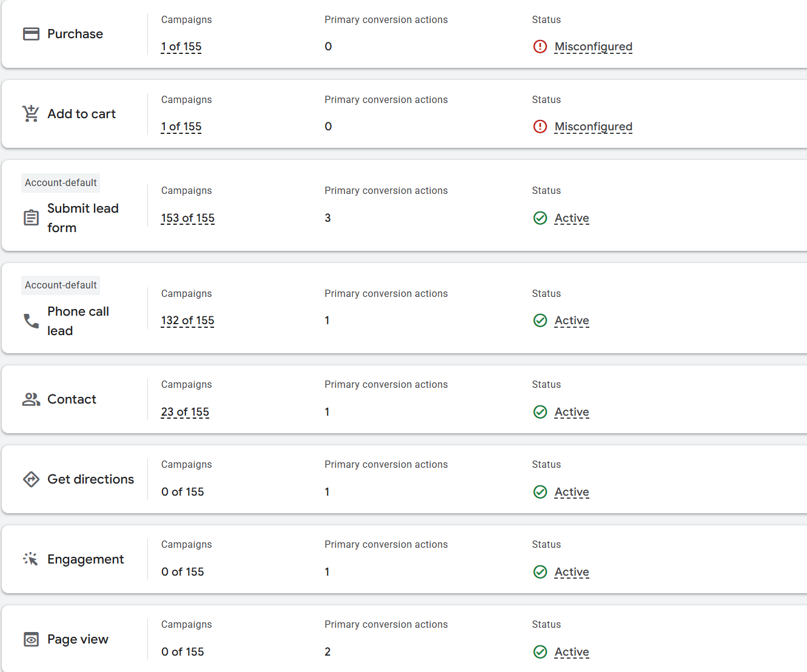Open '132 of 155' campaigns for Phone call lead
Viewport: 807px width, 672px height.
tap(187, 321)
